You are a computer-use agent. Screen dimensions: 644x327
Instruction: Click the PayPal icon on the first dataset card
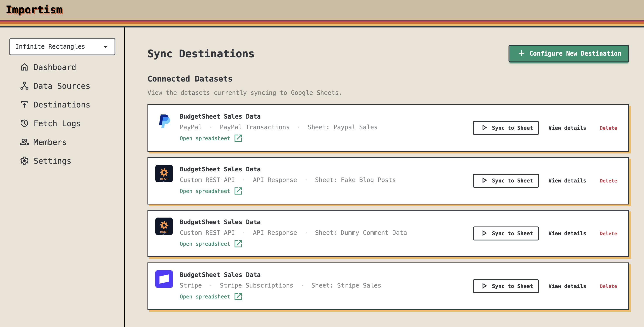pyautogui.click(x=164, y=121)
